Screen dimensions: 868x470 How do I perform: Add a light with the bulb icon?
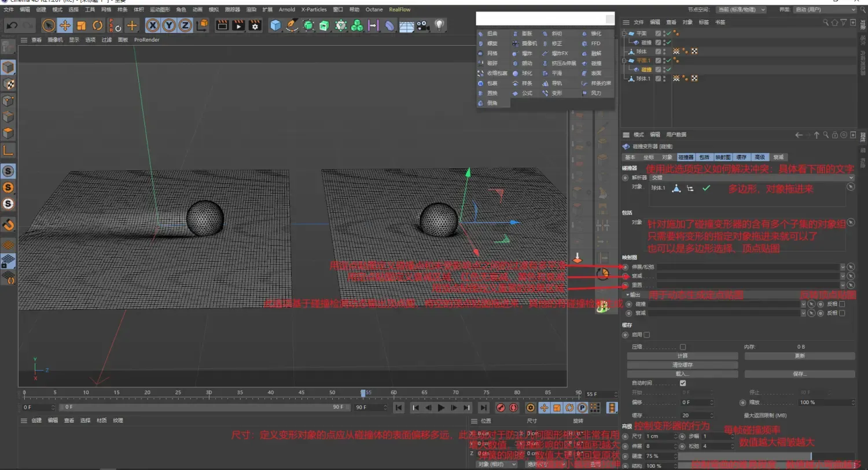(440, 25)
